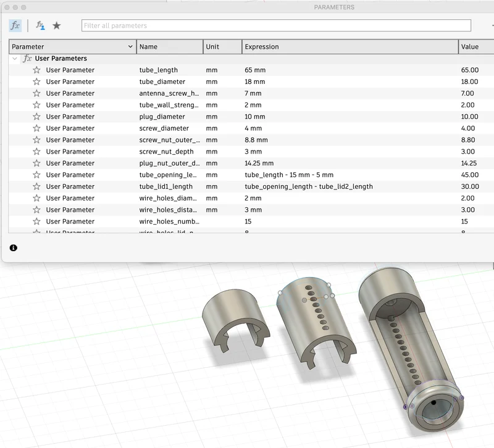Select the wire_holes_numb... name cell
The height and width of the screenshot is (448, 494).
(169, 222)
